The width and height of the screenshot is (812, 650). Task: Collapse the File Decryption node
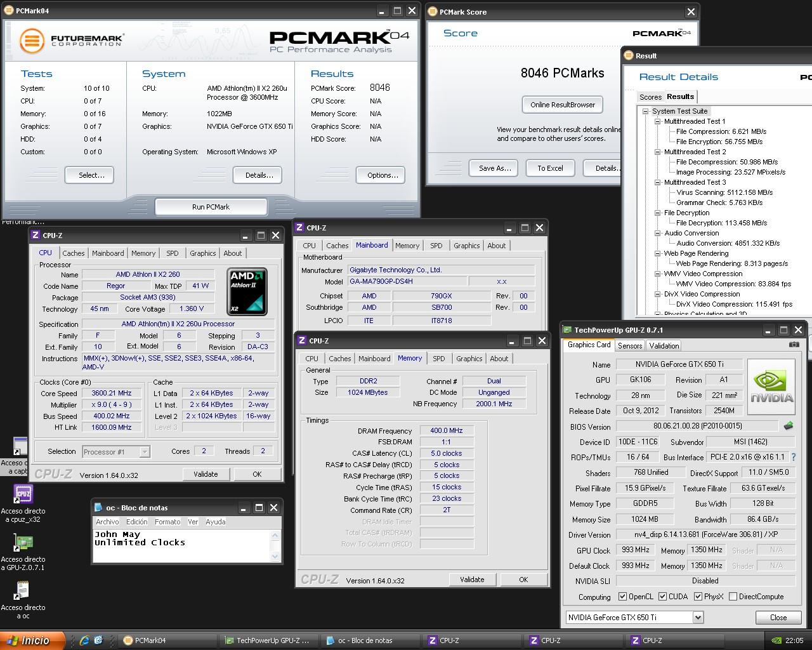click(x=658, y=213)
